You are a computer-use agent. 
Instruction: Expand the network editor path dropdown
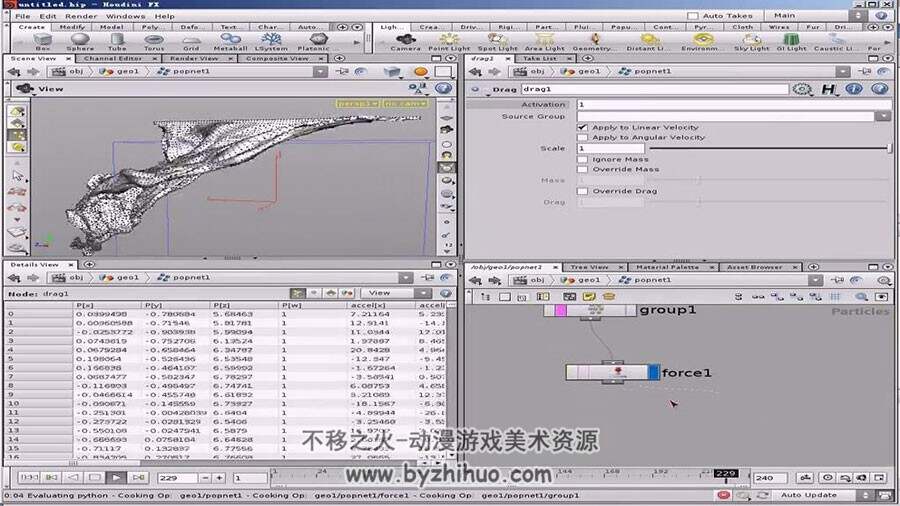tap(816, 280)
